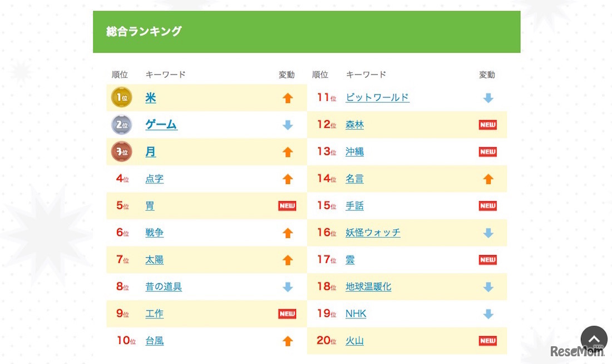This screenshot has width=612, height=364.
Task: Click the bronze medal icon beside 月
Action: pyautogui.click(x=121, y=152)
